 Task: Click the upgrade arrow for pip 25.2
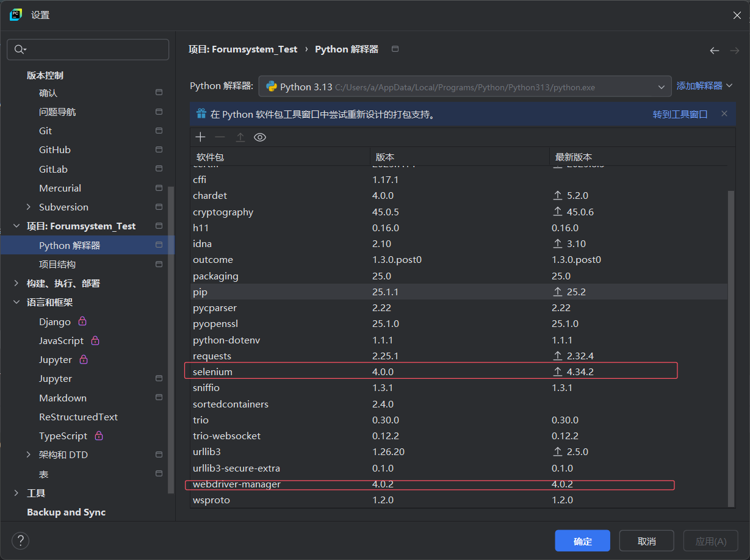[557, 292]
